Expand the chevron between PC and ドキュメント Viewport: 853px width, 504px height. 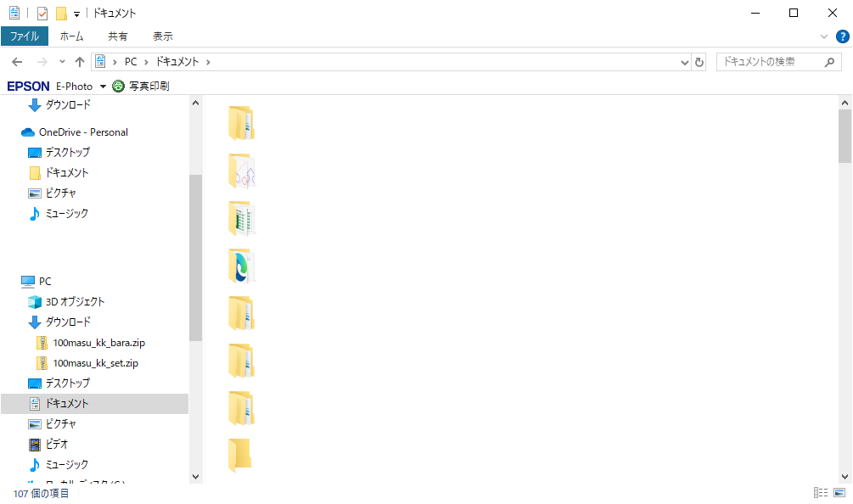pos(146,62)
